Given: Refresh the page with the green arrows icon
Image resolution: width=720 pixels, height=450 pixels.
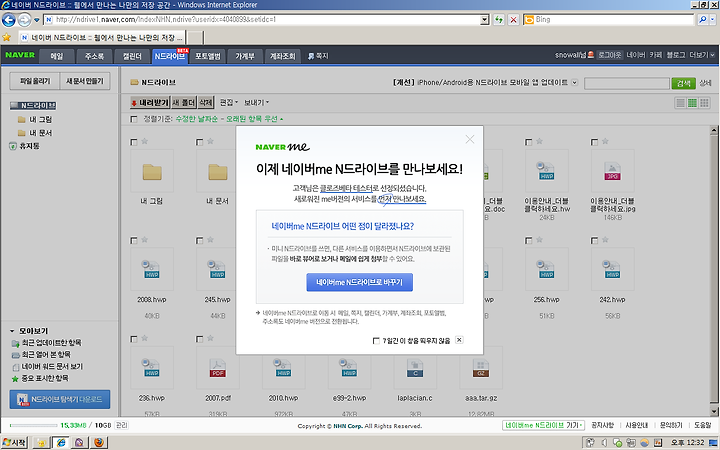Looking at the screenshot, I should pos(499,20).
